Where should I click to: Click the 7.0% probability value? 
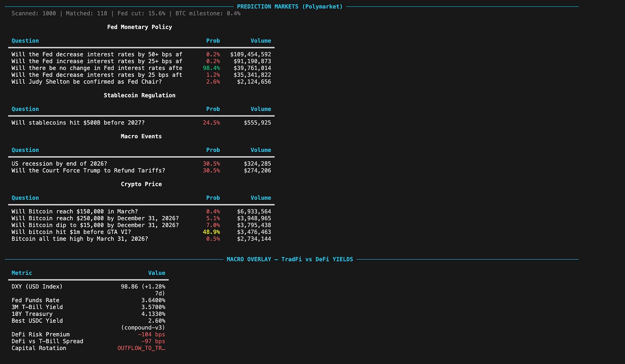pyautogui.click(x=213, y=225)
